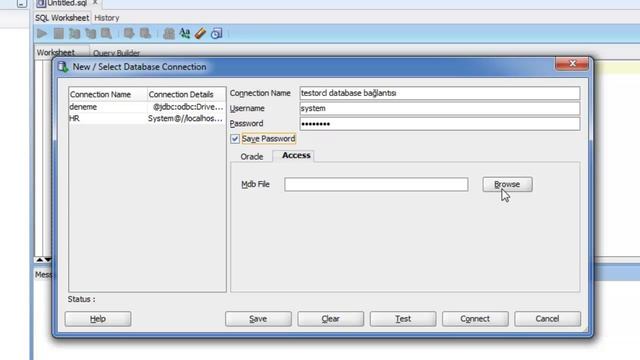Click the green Run Statement arrow icon

click(x=42, y=33)
